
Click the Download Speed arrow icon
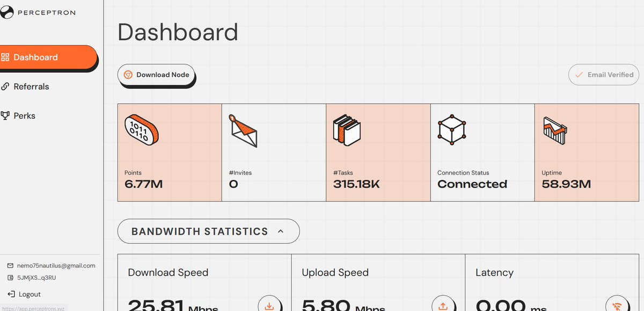(x=270, y=305)
